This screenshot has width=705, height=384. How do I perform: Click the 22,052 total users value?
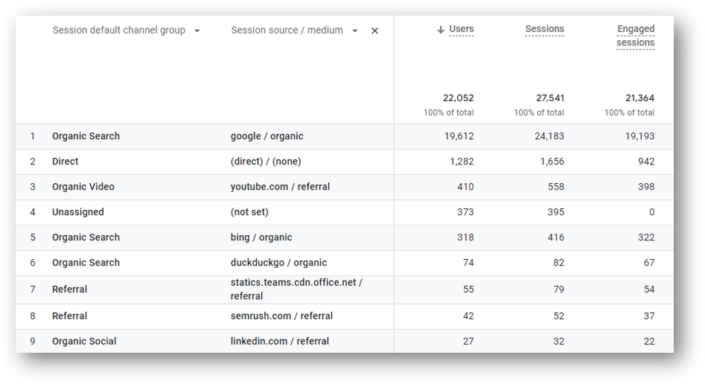tap(458, 98)
